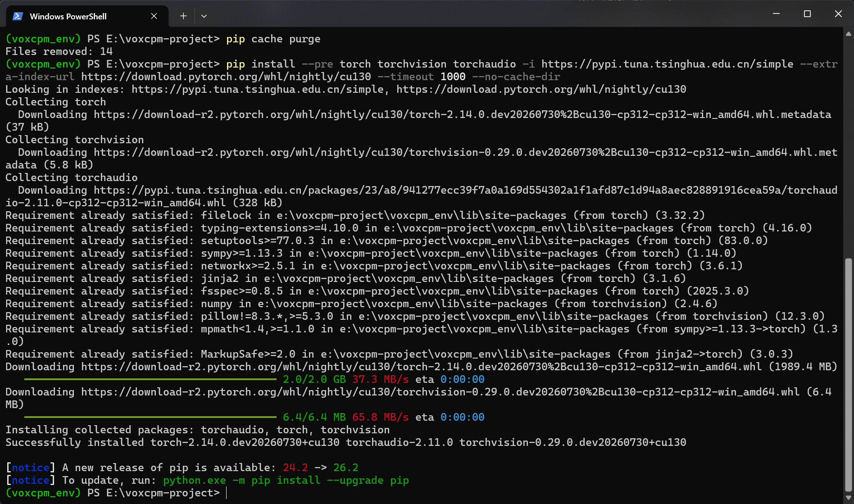Click the torchvision download progress bar
854x504 pixels.
(150, 418)
